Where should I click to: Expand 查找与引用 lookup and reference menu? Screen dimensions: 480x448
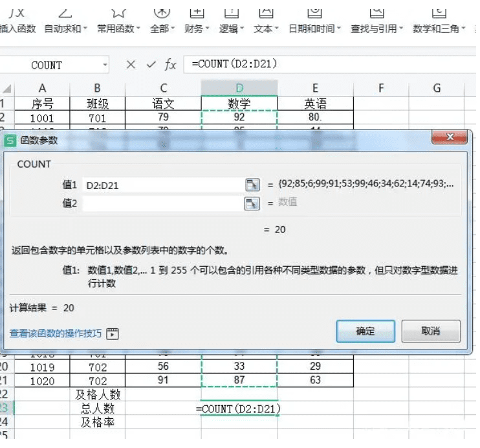(376, 22)
